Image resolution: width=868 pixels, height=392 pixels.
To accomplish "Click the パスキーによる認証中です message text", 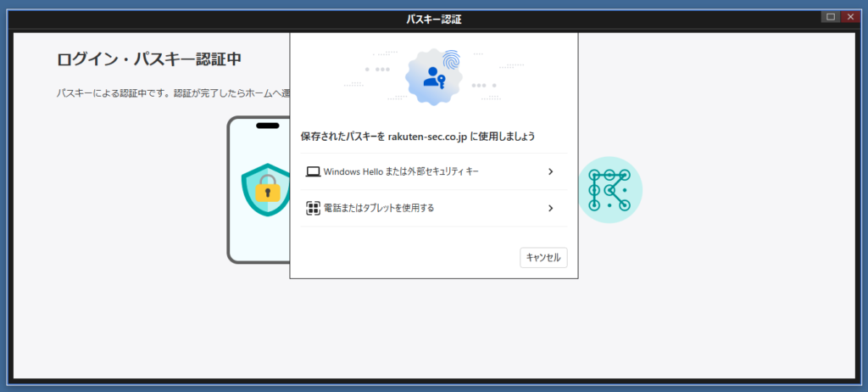I will pos(173,93).
